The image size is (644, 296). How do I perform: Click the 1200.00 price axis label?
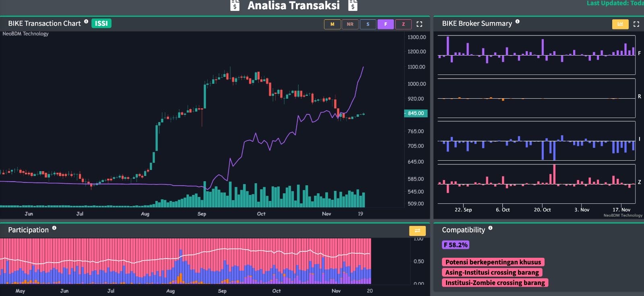coord(417,52)
